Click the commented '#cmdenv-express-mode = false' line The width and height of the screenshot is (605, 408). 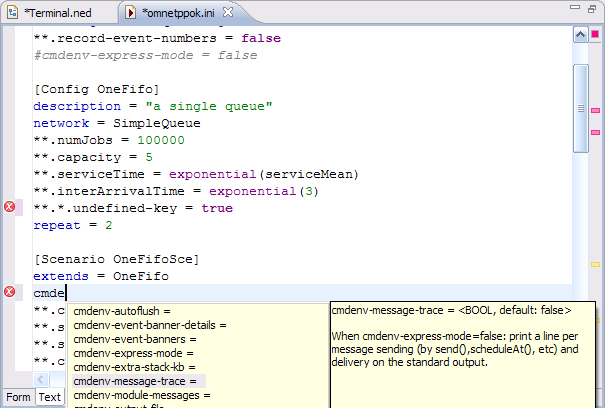145,55
